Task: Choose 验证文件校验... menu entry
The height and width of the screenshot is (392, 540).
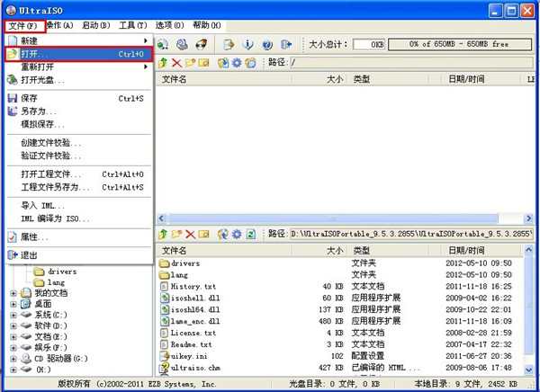Action: coord(79,156)
